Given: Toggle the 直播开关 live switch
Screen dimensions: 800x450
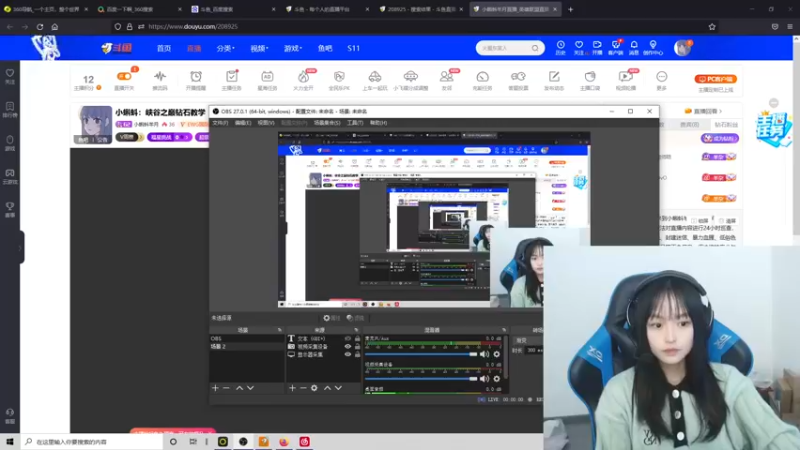Looking at the screenshot, I should point(124,77).
